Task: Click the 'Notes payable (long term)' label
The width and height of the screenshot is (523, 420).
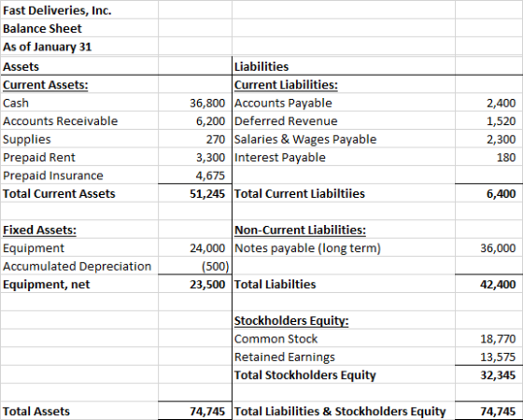Action: click(x=307, y=248)
